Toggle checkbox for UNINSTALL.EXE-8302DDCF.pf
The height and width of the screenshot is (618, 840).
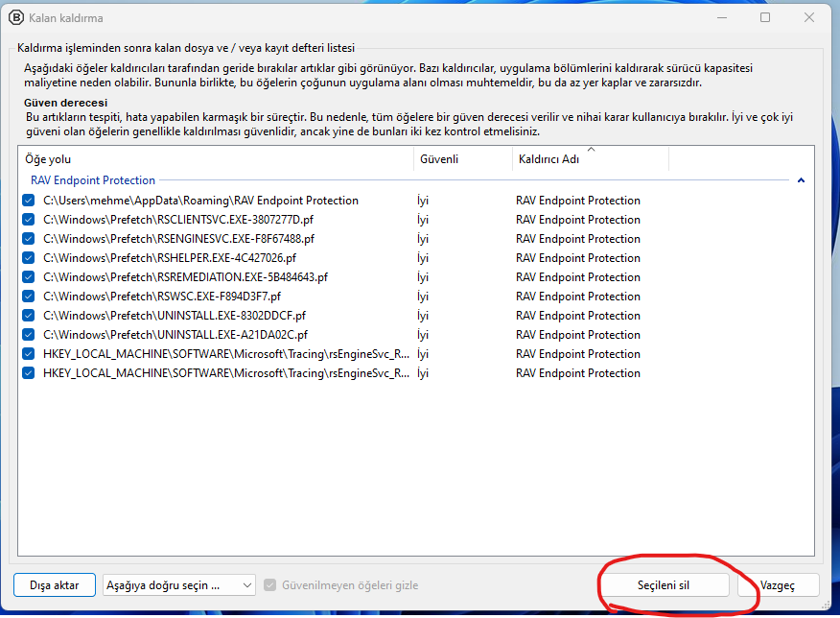pos(29,316)
